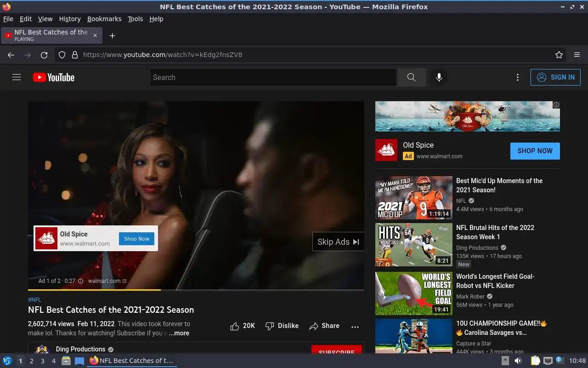Viewport: 588px width, 368px height.
Task: Switch to workspace 3
Action: [42, 361]
